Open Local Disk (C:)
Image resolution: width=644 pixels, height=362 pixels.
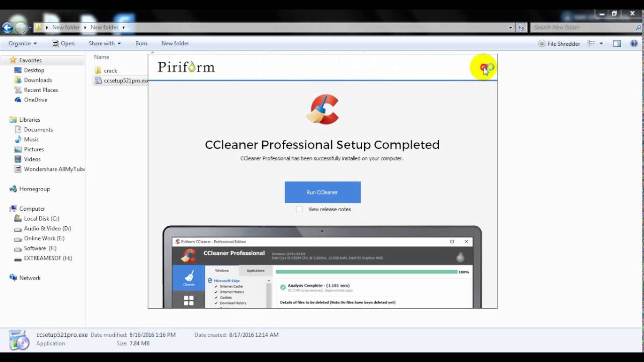click(x=41, y=219)
